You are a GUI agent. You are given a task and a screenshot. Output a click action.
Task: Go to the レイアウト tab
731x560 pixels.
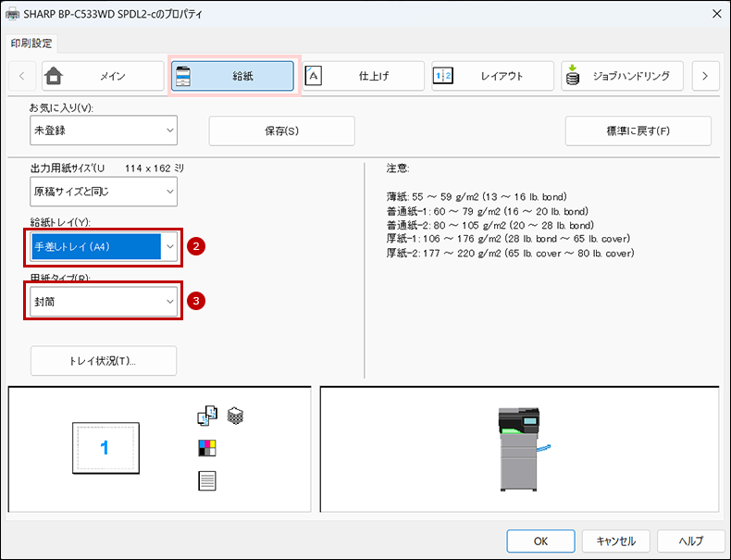(x=492, y=76)
